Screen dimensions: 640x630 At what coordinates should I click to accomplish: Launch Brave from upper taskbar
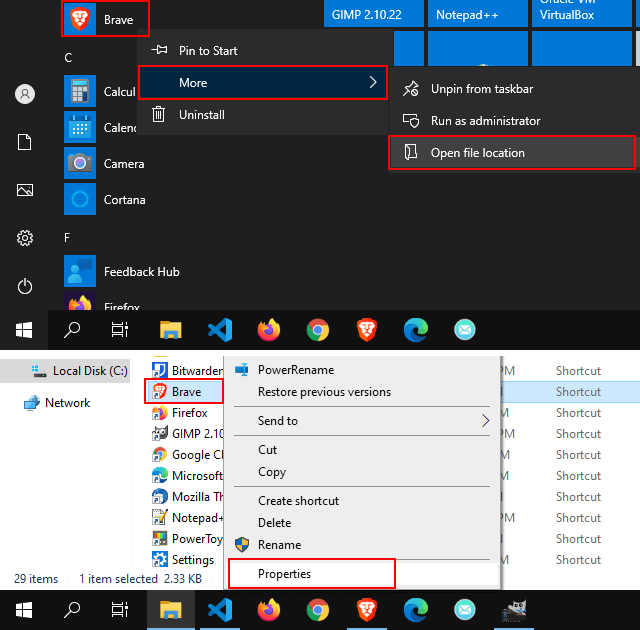pos(367,330)
